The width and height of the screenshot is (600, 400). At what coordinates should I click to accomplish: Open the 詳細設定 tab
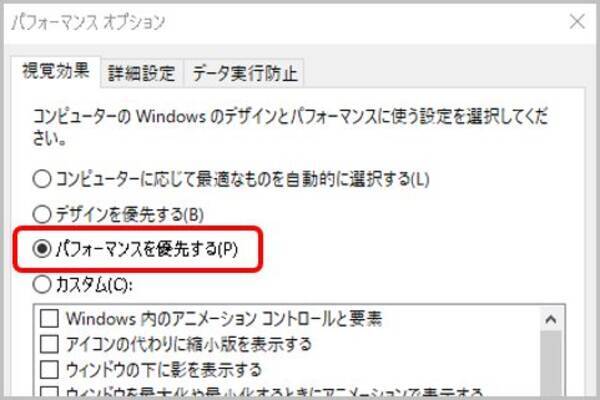tap(142, 73)
